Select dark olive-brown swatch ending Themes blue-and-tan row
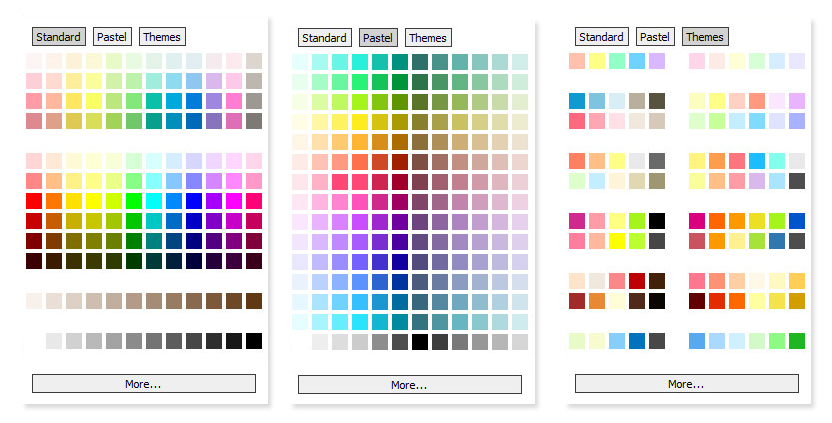The height and width of the screenshot is (423, 832). coord(657,101)
